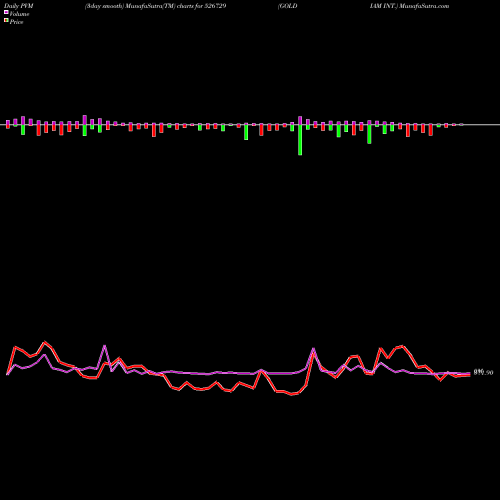Click the Volume legend color swatch
Screen dimensions: 500x500
point(6,12)
